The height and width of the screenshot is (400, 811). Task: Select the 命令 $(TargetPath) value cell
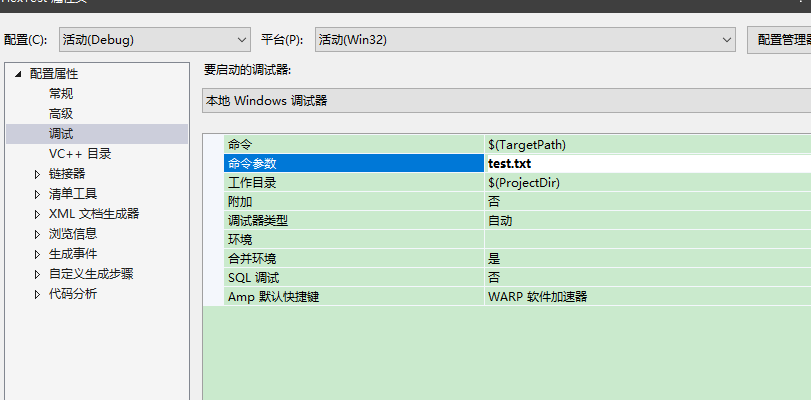(646, 145)
